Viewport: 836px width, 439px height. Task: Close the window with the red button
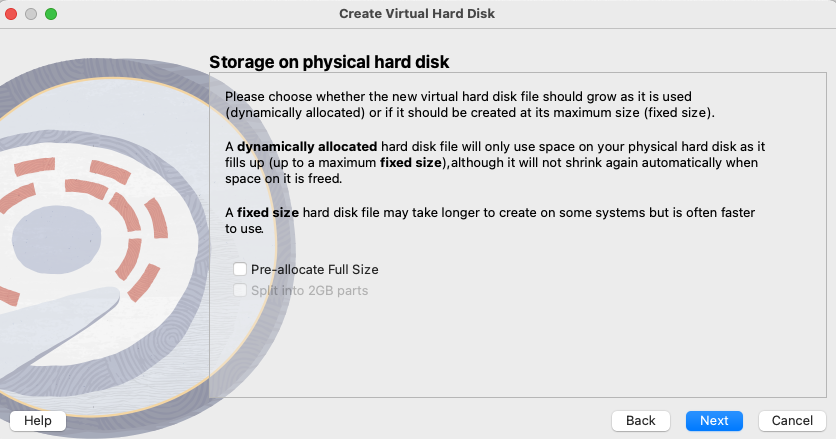tap(11, 14)
